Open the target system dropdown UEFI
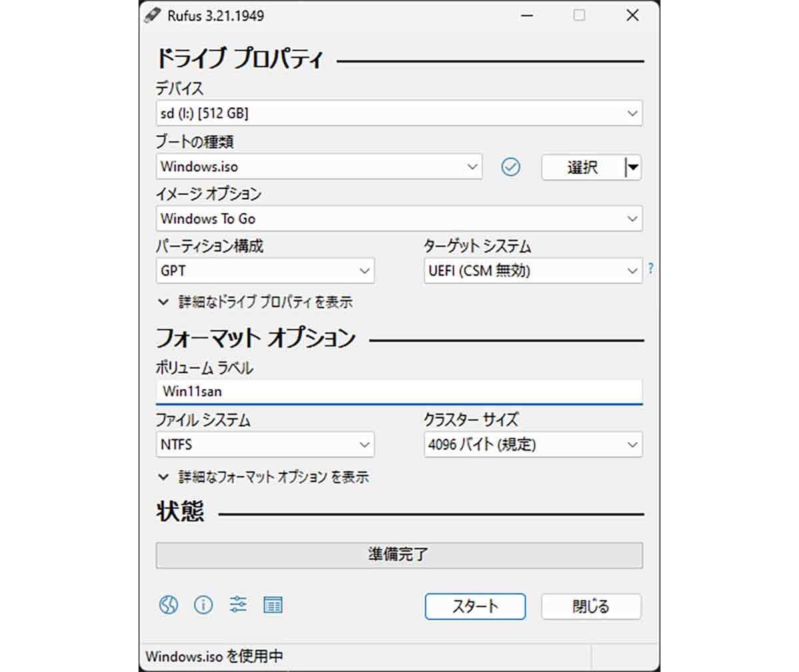The width and height of the screenshot is (799, 672). coord(533,270)
